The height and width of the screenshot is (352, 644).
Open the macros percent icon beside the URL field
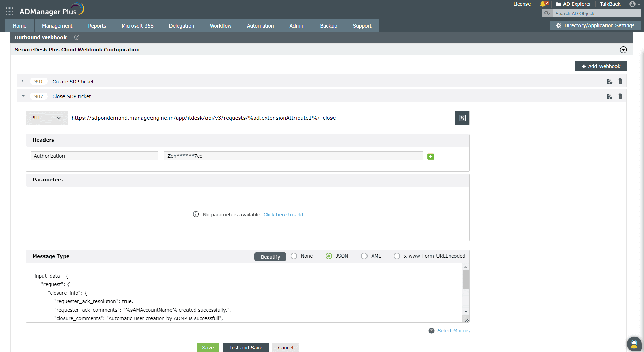tap(462, 118)
